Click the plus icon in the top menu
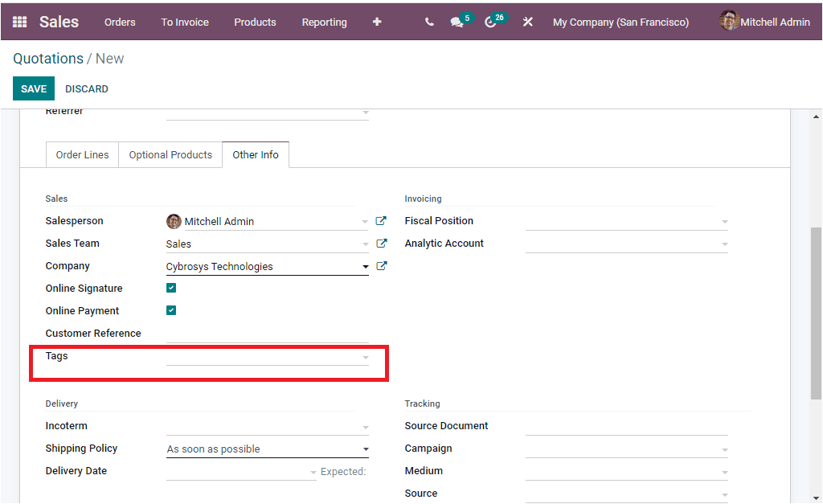823x504 pixels. (x=376, y=22)
